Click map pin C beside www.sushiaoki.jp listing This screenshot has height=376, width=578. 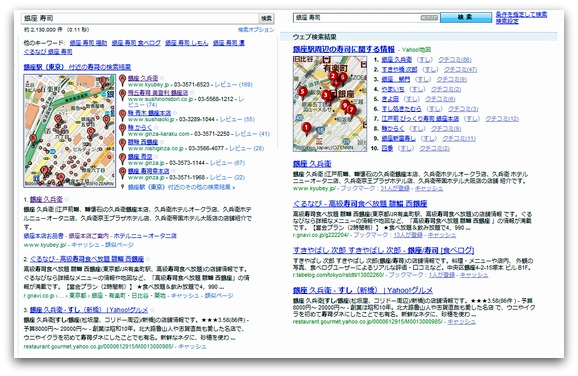[x=122, y=115]
